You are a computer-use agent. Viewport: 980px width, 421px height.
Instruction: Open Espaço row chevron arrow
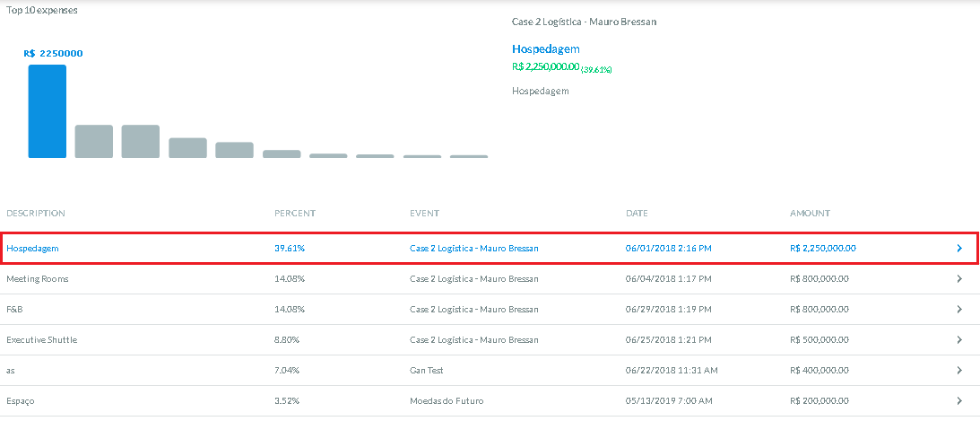[x=959, y=401]
